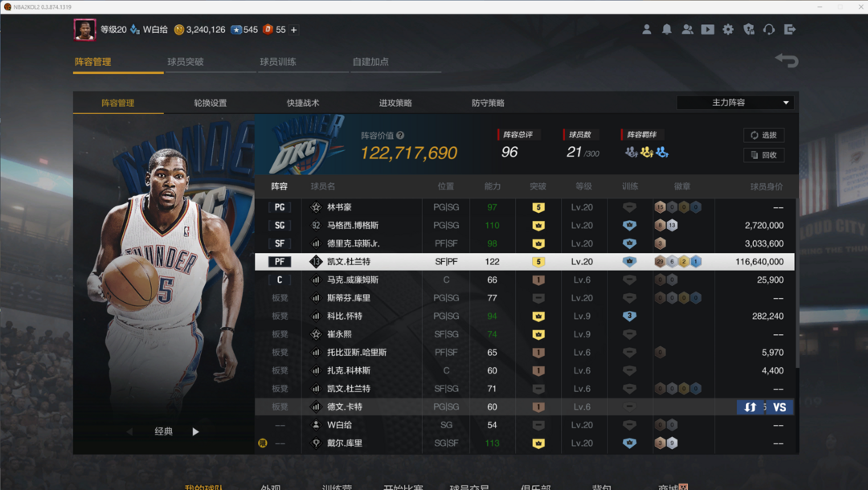Click the gold coin icon beside 3,240,126

[178, 30]
